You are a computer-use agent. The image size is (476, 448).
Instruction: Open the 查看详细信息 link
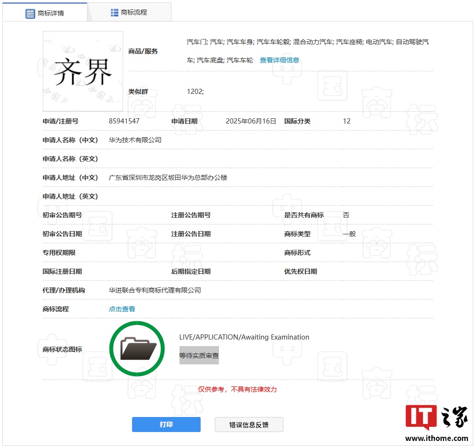(280, 60)
